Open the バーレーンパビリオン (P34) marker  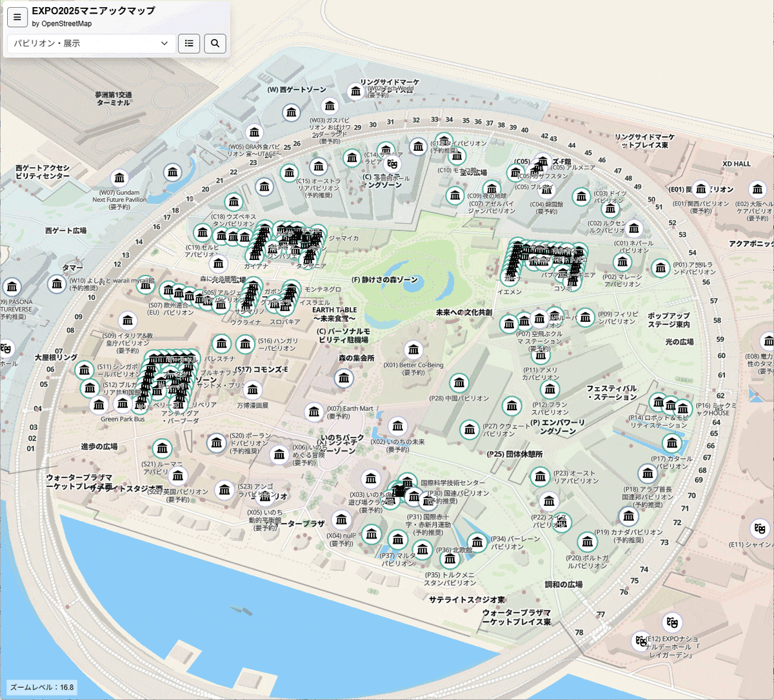tap(477, 543)
